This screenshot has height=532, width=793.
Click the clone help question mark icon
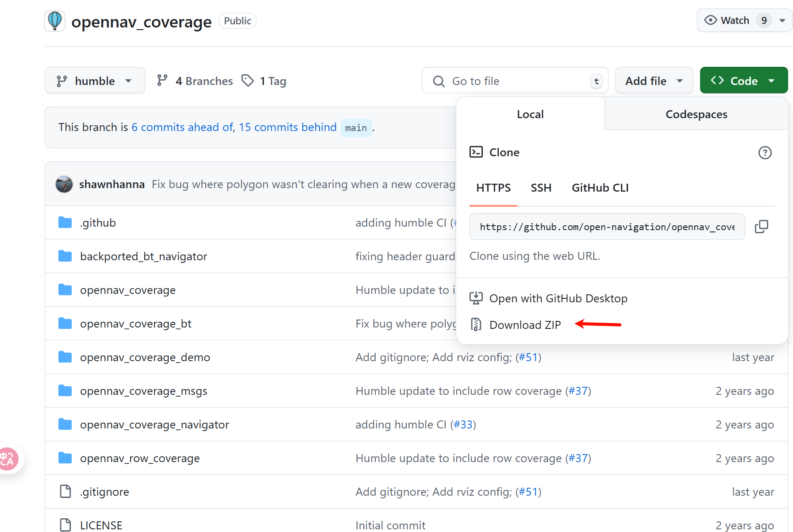tap(765, 153)
